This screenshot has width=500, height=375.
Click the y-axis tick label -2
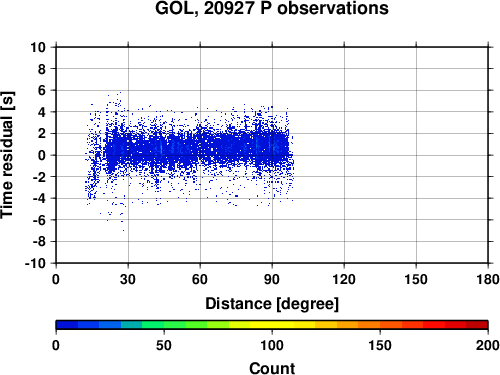tap(39, 177)
